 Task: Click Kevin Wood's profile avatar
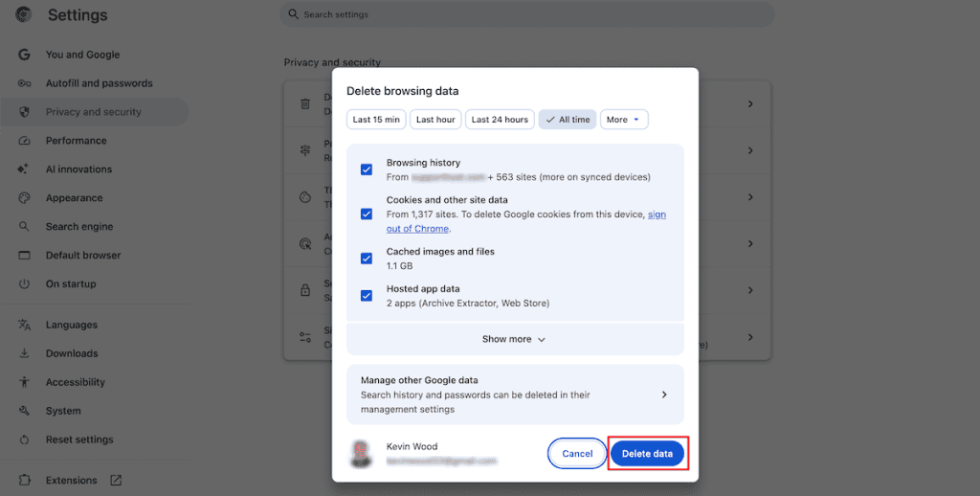(360, 454)
